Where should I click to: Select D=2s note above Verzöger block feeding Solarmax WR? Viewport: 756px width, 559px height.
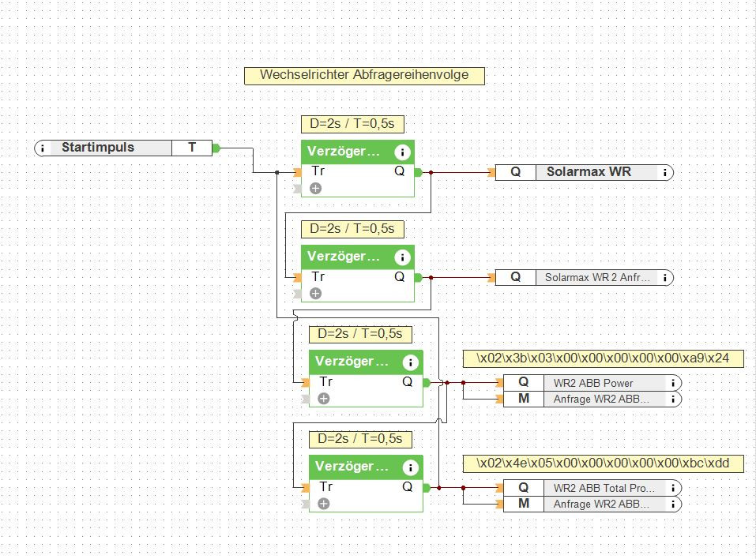coord(352,124)
